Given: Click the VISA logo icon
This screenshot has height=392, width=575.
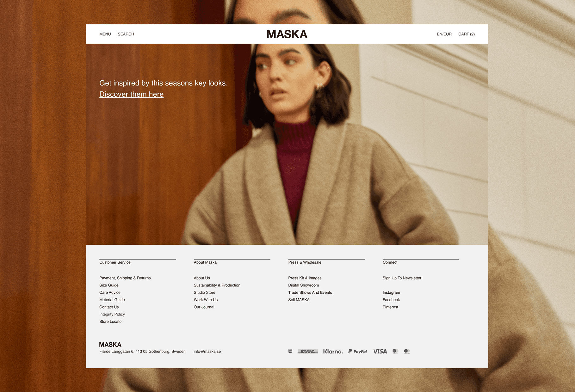Looking at the screenshot, I should coord(380,351).
